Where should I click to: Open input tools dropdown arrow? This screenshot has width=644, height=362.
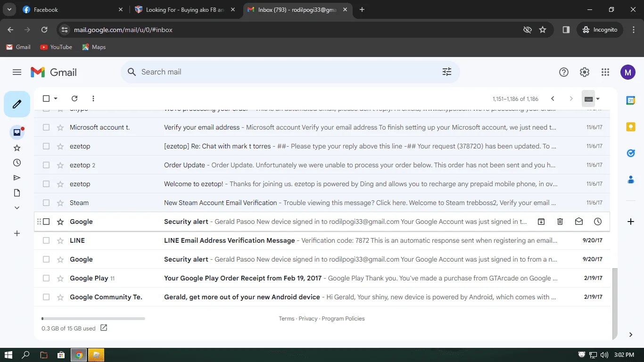tap(598, 99)
